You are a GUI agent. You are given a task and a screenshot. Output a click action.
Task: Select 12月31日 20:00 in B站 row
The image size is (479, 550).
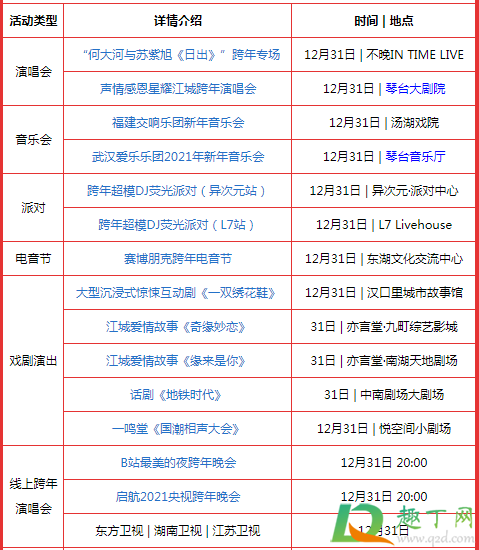[x=383, y=463]
